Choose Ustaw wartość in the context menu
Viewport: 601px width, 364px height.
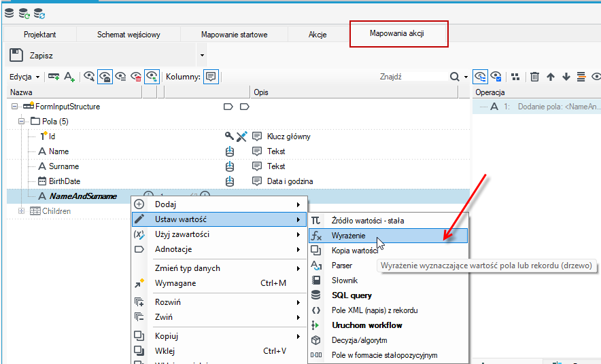(219, 219)
